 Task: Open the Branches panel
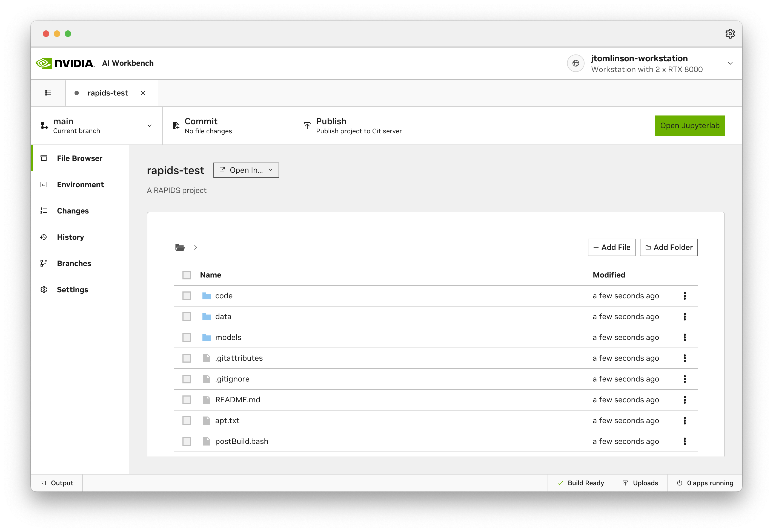coord(74,263)
